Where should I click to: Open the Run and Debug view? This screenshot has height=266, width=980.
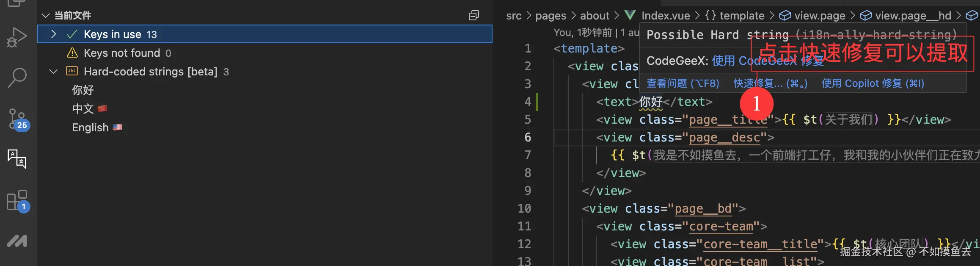[17, 37]
